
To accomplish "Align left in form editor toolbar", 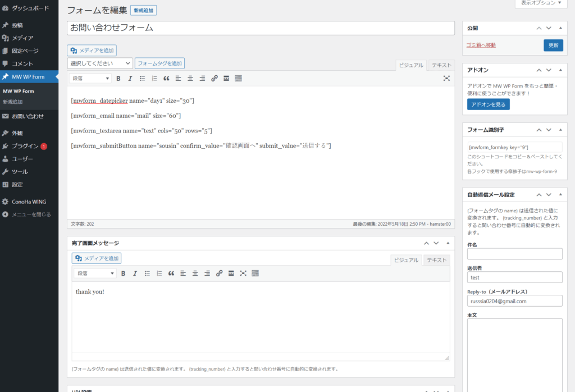I will point(178,79).
